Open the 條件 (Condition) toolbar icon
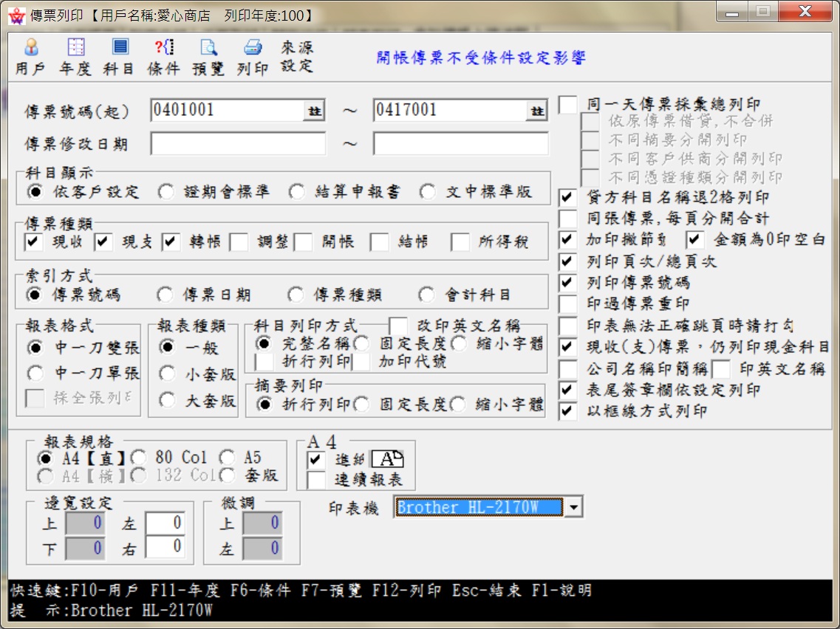Screen dimensions: 840x629 (x=164, y=57)
